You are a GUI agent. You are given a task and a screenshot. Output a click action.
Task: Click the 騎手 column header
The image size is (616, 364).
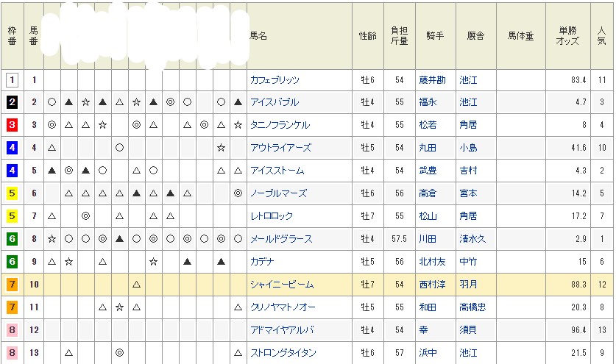[x=434, y=35]
